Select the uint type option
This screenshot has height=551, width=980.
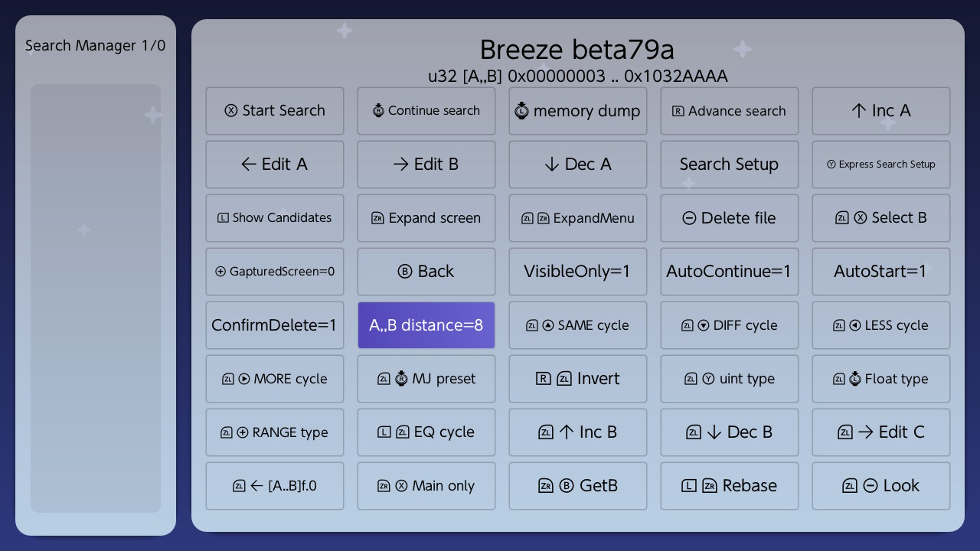tap(730, 379)
